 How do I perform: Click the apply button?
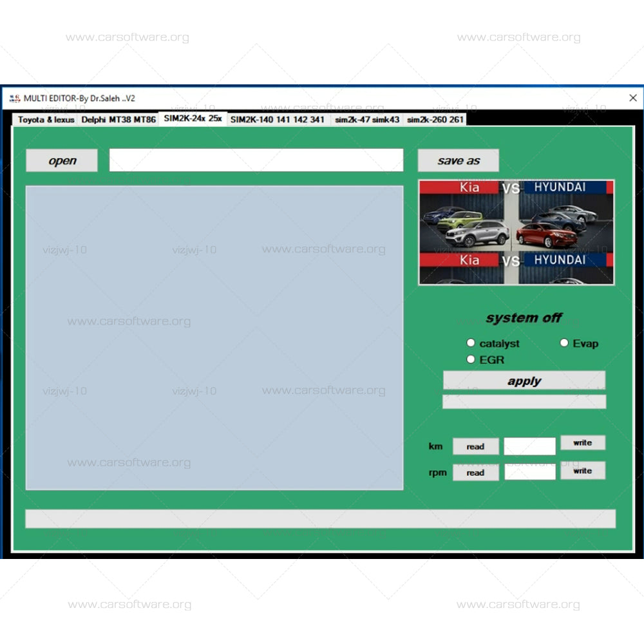(x=524, y=381)
